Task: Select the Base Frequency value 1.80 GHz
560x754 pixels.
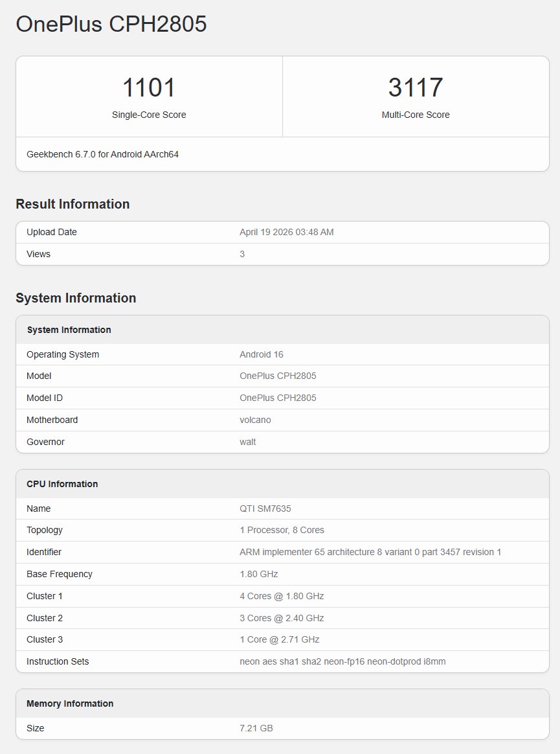Action: (258, 574)
